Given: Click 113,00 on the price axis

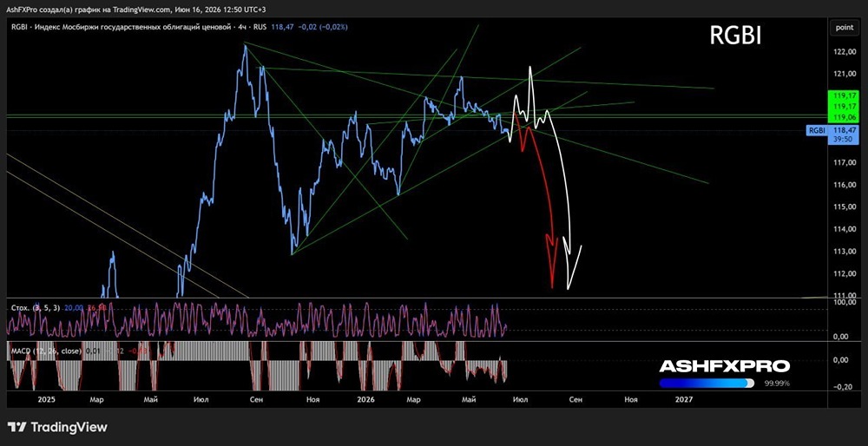Looking at the screenshot, I should (x=845, y=252).
